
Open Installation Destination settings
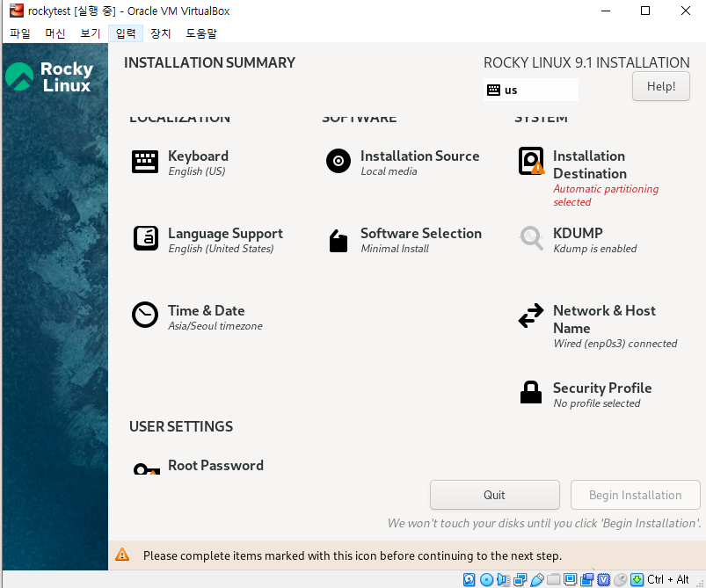(599, 178)
